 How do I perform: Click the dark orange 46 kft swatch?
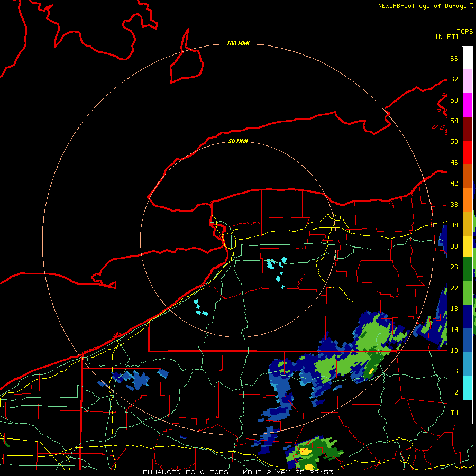tap(467, 176)
